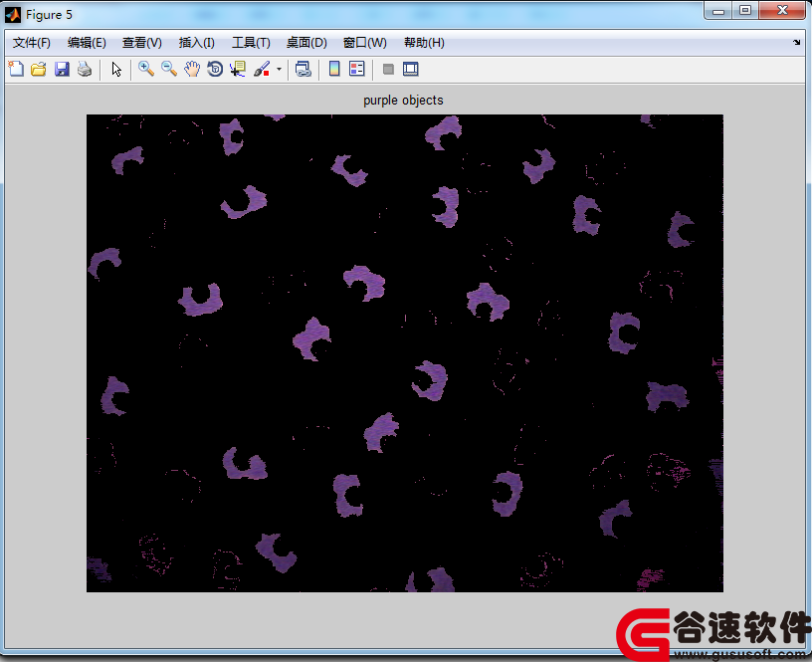Open the 编辑(E) menu

(87, 43)
